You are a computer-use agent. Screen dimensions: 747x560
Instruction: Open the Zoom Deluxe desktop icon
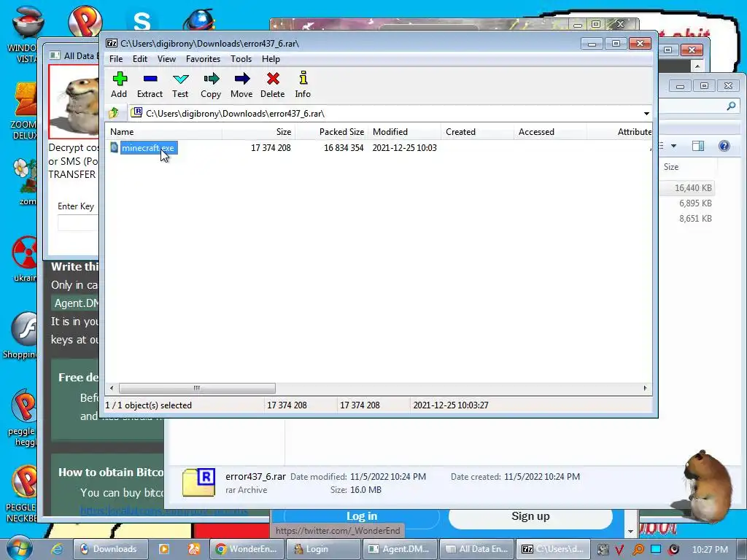(x=25, y=111)
